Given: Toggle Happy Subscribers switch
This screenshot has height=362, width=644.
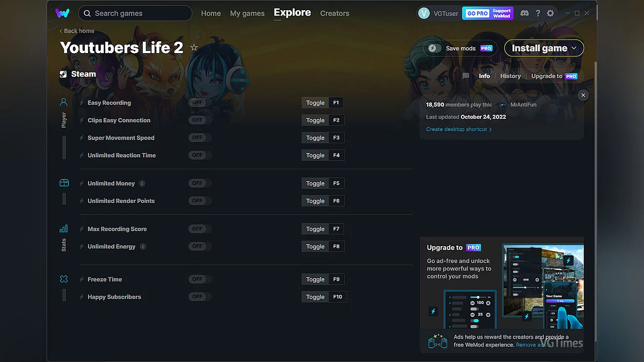Looking at the screenshot, I should [x=200, y=297].
